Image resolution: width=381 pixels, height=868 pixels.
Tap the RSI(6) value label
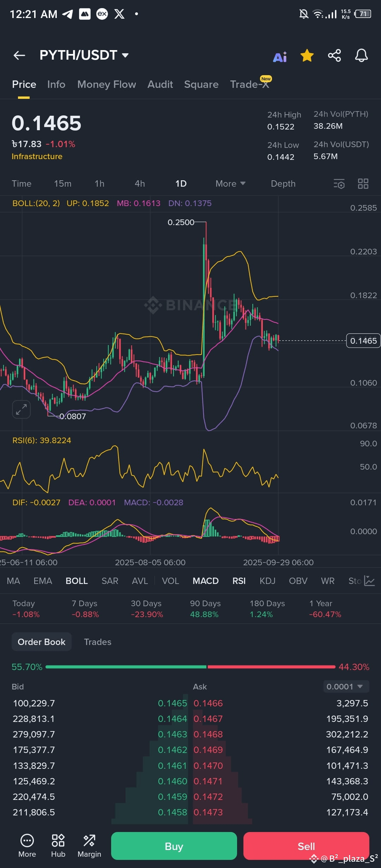click(42, 440)
